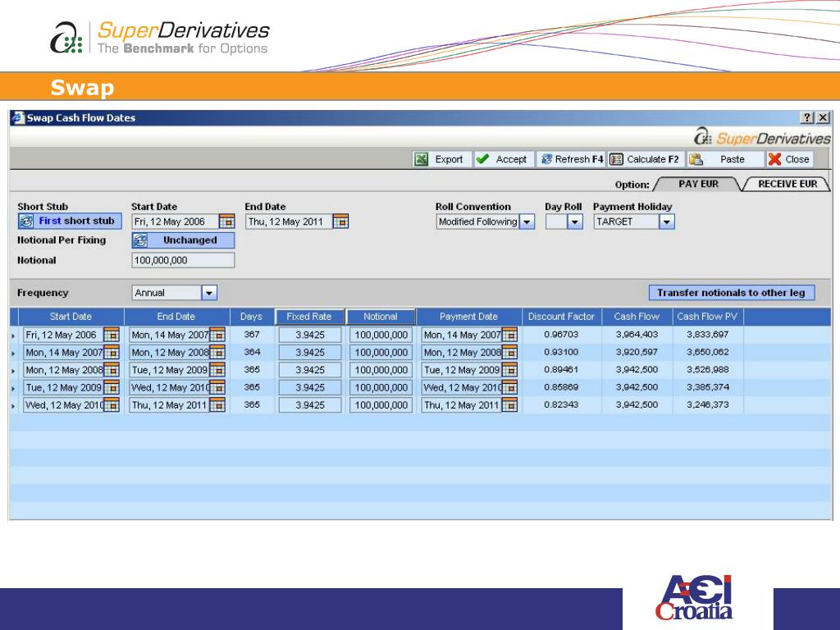Click the End Date field Thu, 12 May 2011

[x=289, y=221]
